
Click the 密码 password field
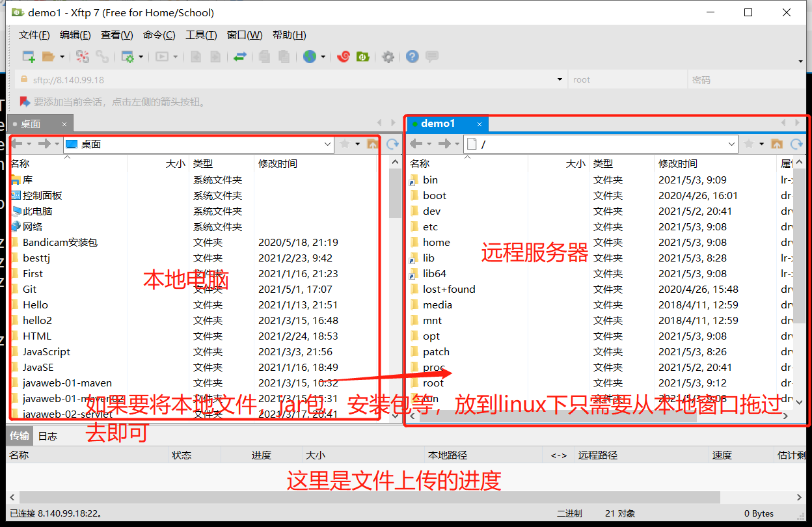coord(746,80)
